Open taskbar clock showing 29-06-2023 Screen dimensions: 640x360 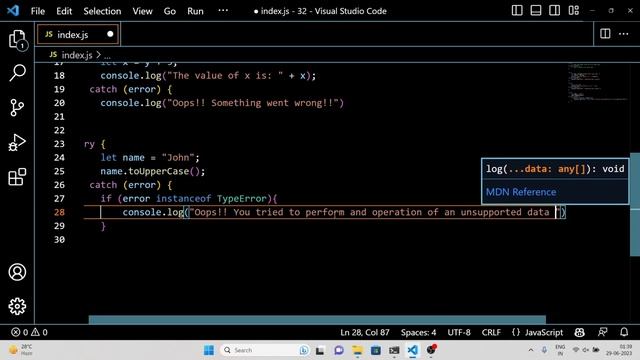(x=619, y=350)
